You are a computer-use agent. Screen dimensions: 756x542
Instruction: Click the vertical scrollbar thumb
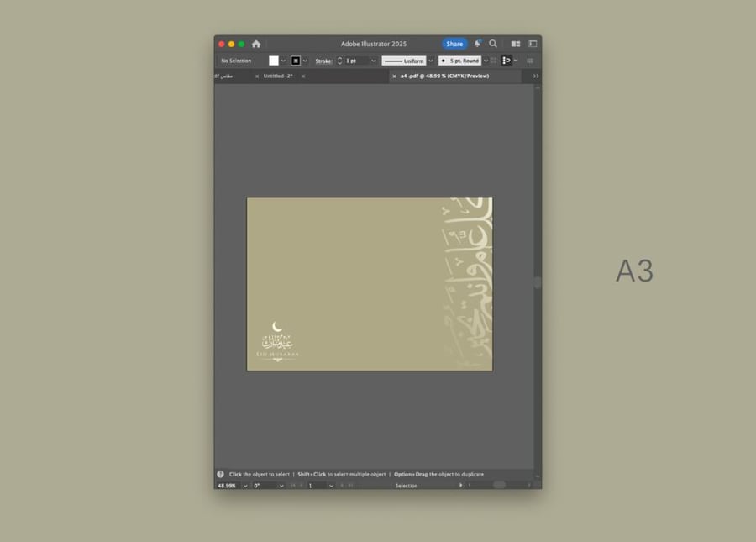[x=538, y=282]
